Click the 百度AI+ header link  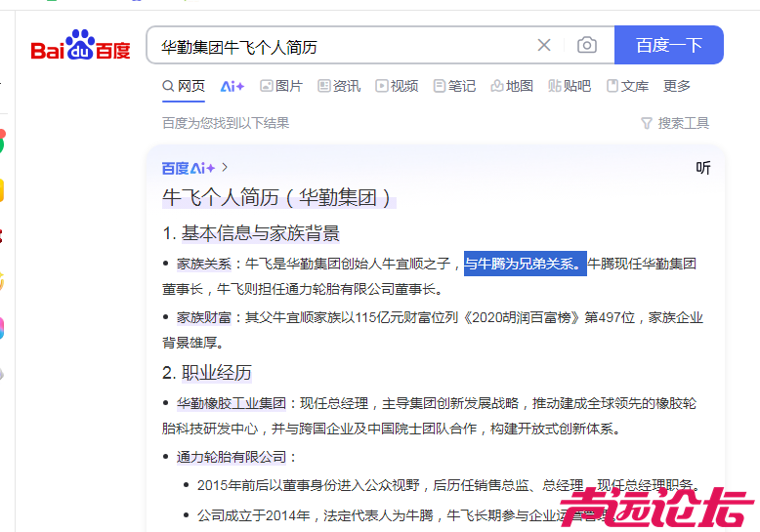[189, 168]
